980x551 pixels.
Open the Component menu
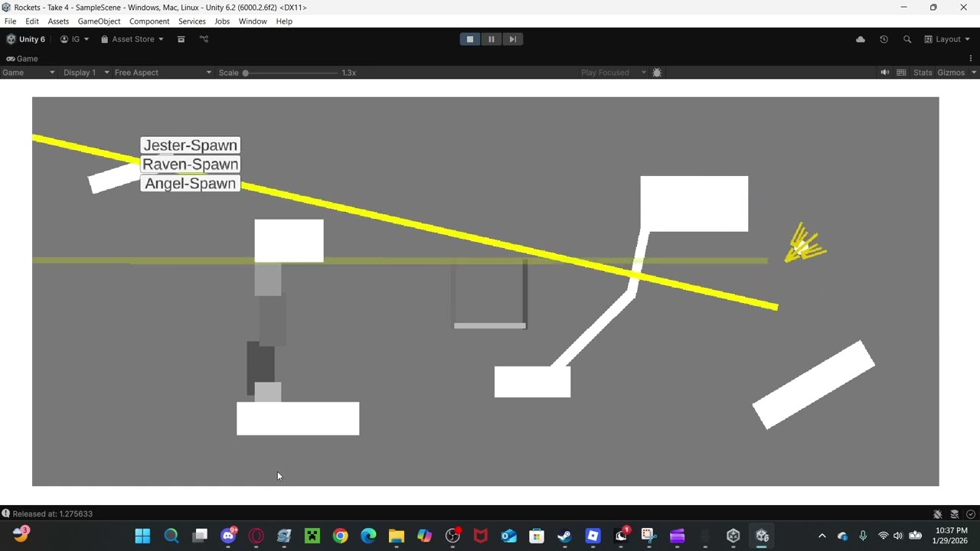149,21
